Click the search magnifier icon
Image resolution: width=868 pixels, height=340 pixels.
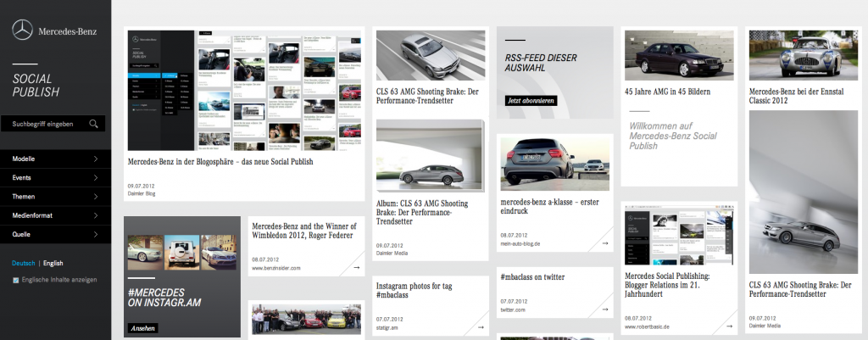pyautogui.click(x=93, y=124)
